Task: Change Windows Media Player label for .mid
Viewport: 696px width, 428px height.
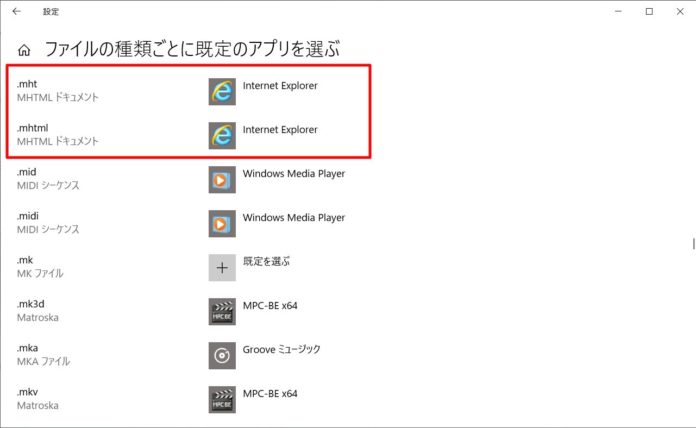Action: pyautogui.click(x=294, y=174)
